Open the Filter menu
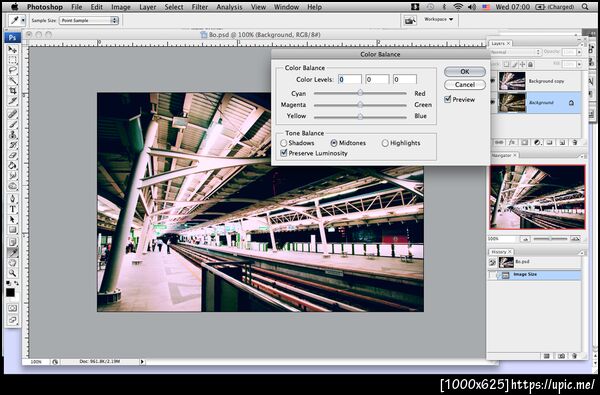600x395 pixels. coord(200,7)
